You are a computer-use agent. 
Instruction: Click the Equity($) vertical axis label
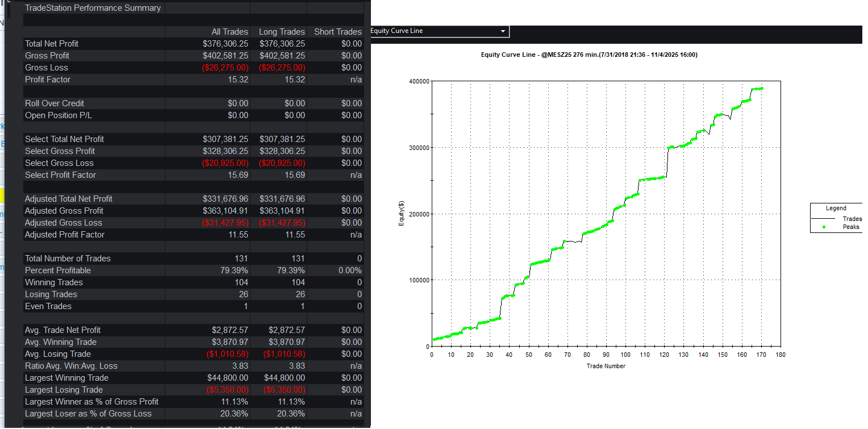[x=401, y=214]
